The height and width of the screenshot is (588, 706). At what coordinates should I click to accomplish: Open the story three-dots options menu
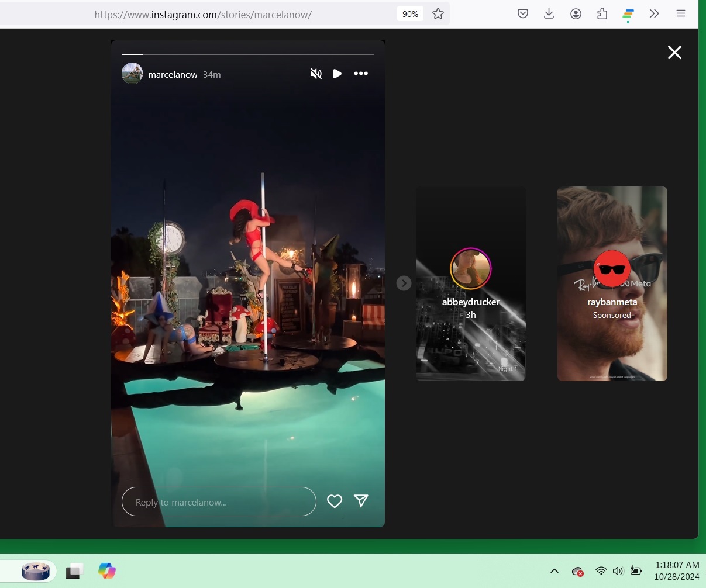point(361,74)
